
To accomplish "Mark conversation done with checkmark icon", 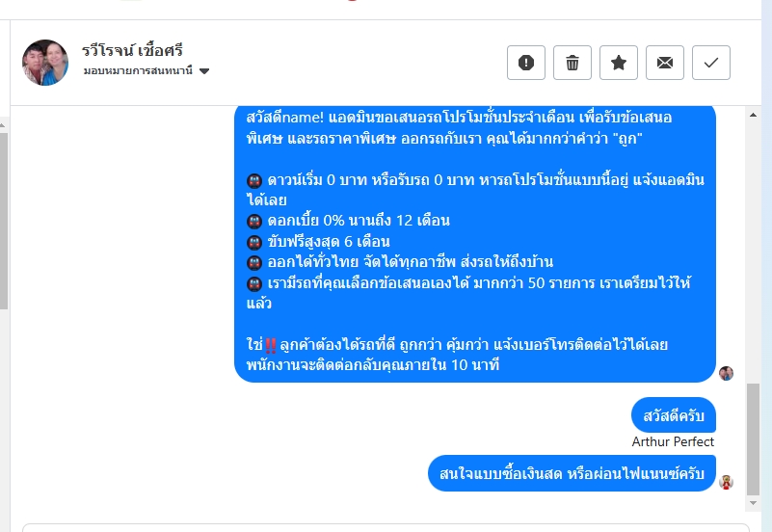I will tap(711, 63).
